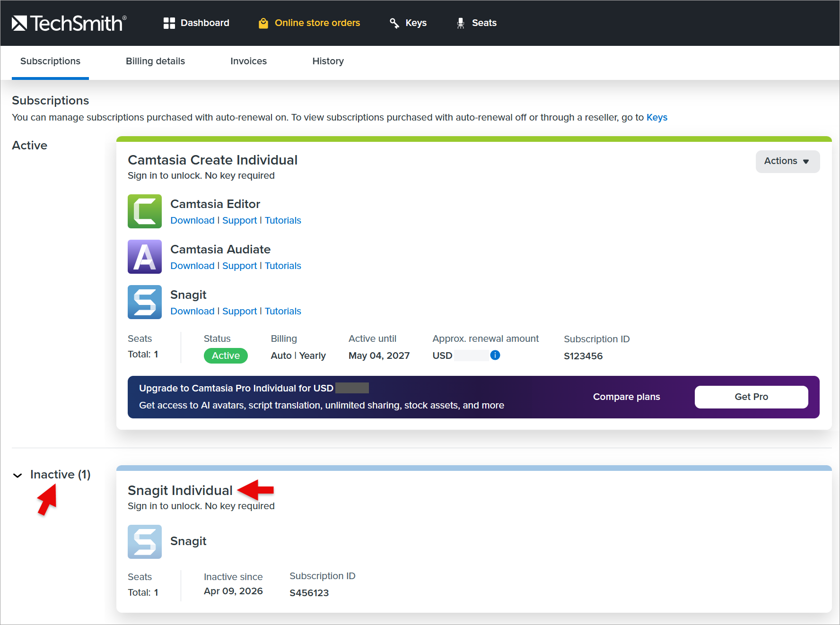Click the Camtasia Audiate app icon
This screenshot has width=840, height=625.
[x=145, y=257]
